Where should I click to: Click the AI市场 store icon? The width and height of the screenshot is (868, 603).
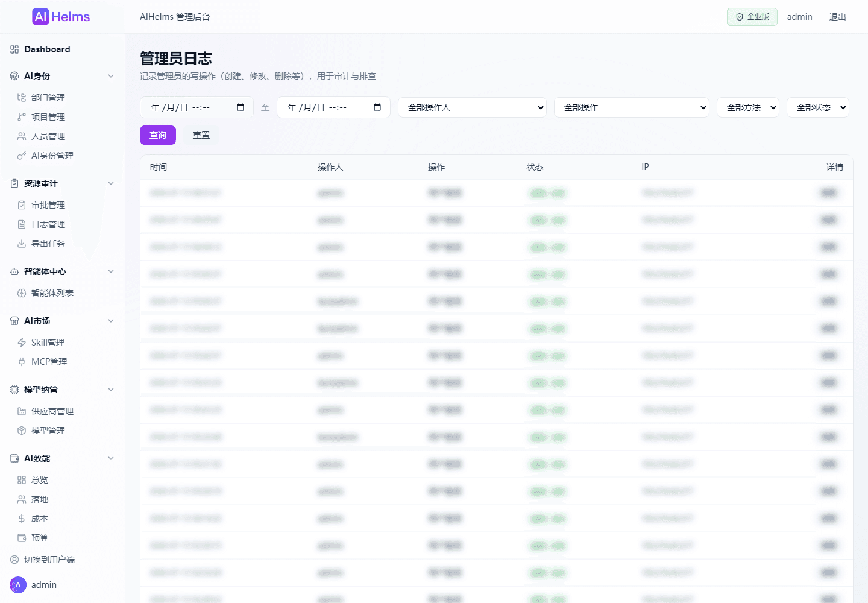(x=14, y=321)
